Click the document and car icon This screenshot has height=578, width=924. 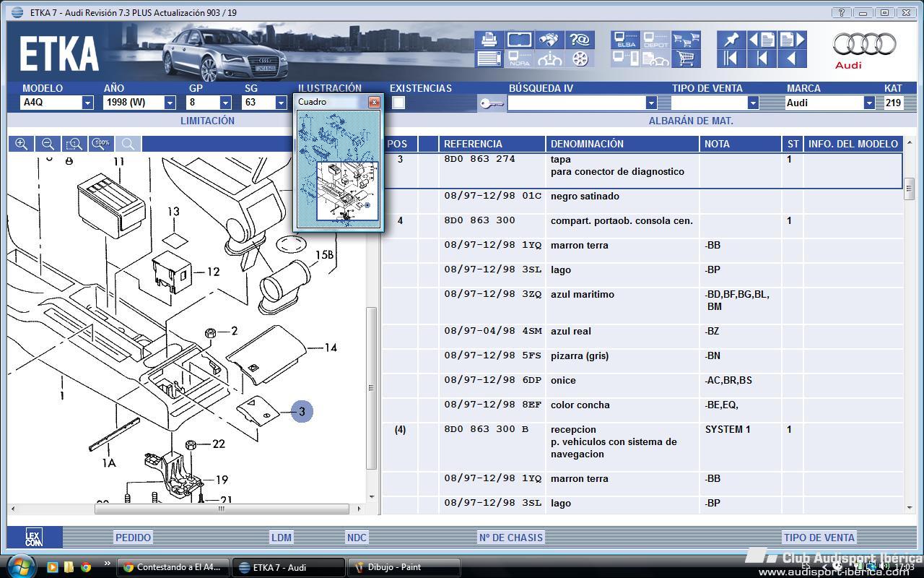point(655,59)
